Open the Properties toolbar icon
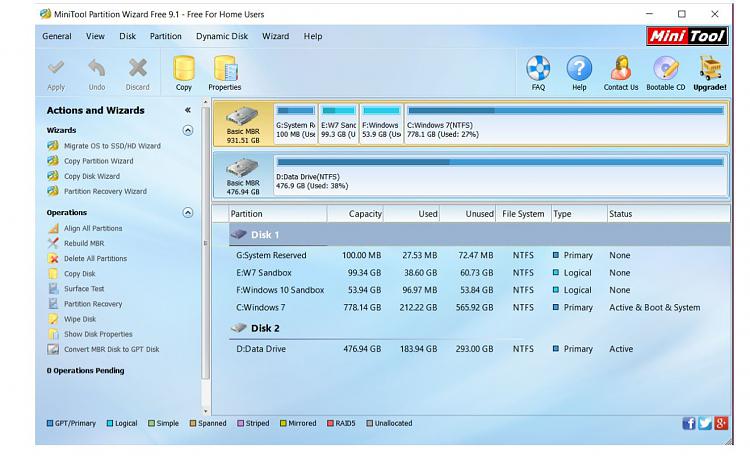 coord(225,68)
